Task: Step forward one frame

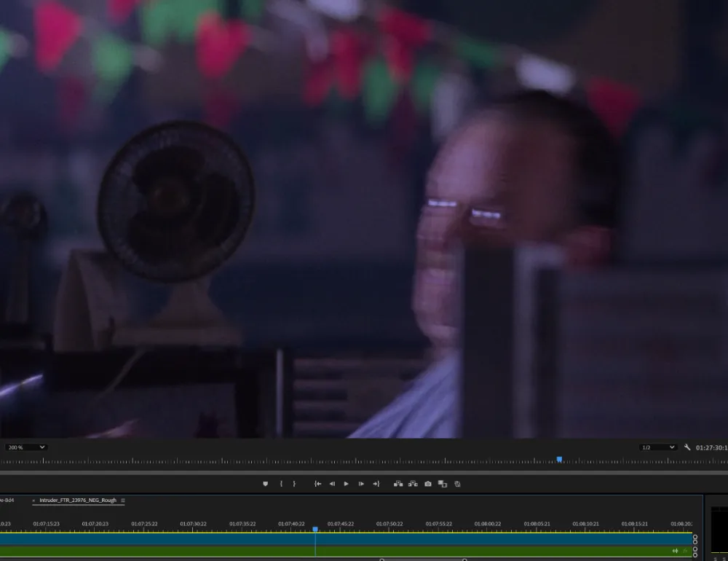Action: 361,484
